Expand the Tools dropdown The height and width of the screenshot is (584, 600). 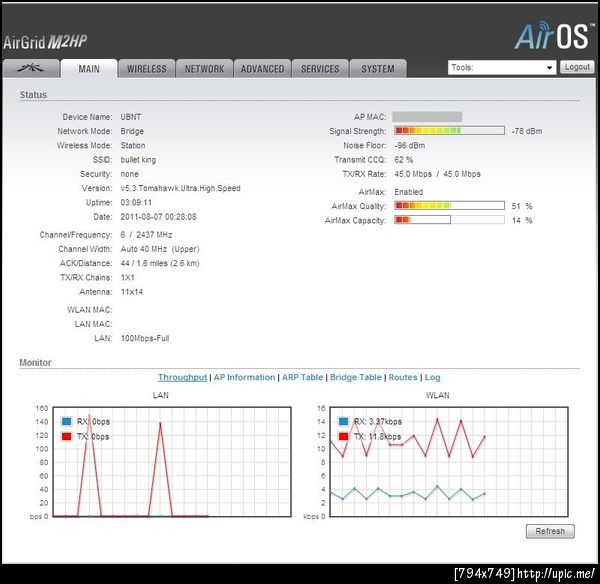pos(502,68)
